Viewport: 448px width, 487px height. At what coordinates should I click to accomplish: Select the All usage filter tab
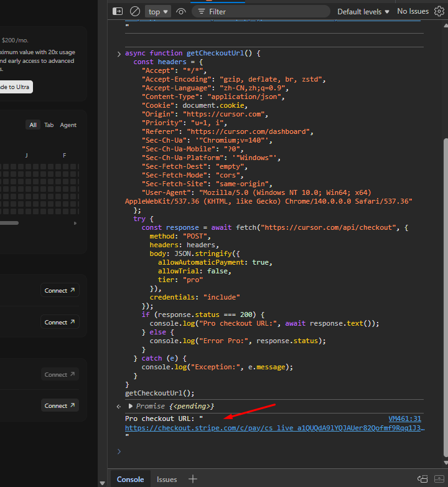(x=33, y=125)
